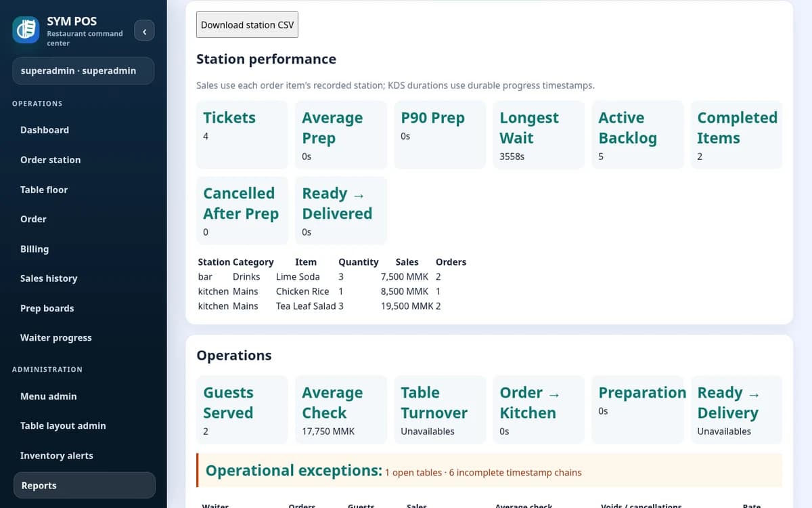Select the Longest Wait card
Image resolution: width=812 pixels, height=508 pixels.
(x=539, y=135)
